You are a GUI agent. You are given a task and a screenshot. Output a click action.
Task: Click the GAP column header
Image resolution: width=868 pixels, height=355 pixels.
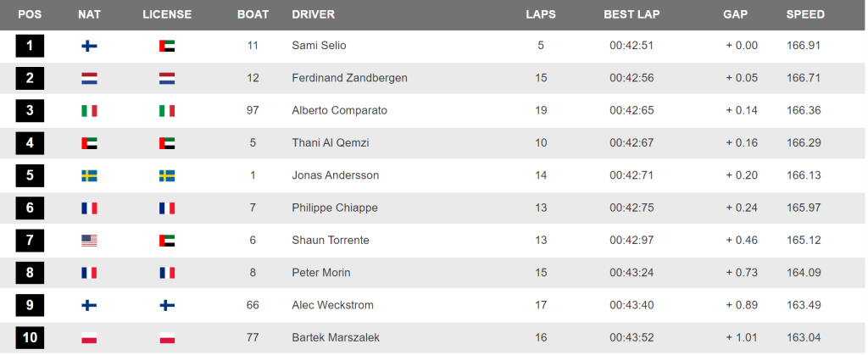(x=735, y=15)
